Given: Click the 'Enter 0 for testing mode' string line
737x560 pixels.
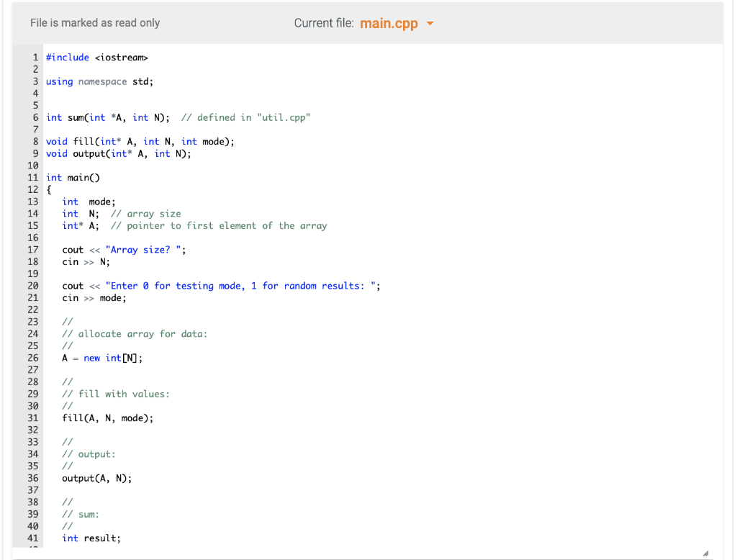Looking at the screenshot, I should [x=222, y=286].
